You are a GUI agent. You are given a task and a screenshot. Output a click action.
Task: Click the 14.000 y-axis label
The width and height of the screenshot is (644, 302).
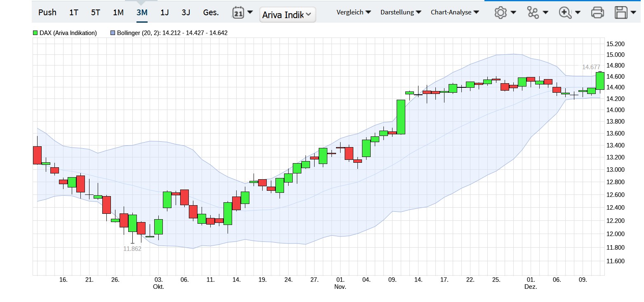coord(616,110)
